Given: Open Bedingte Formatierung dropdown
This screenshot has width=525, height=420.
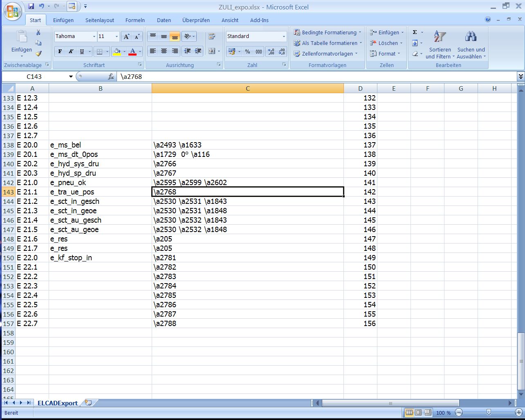Looking at the screenshot, I should click(328, 32).
